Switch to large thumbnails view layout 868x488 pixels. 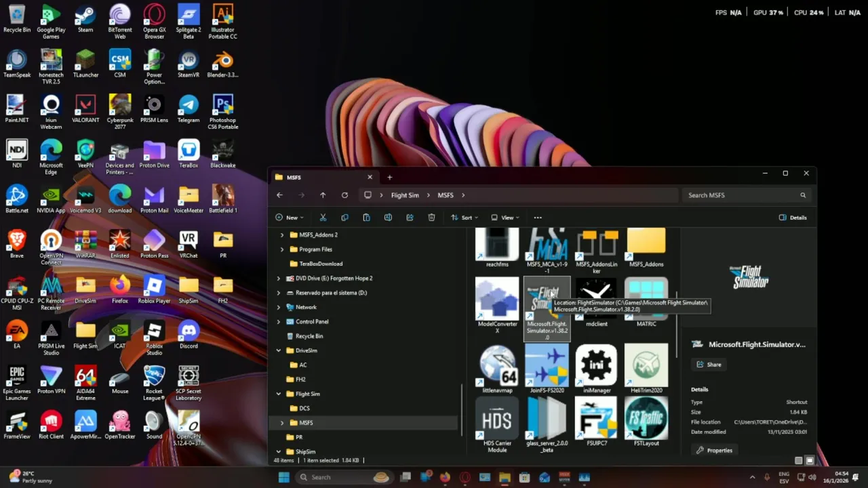[x=810, y=460]
